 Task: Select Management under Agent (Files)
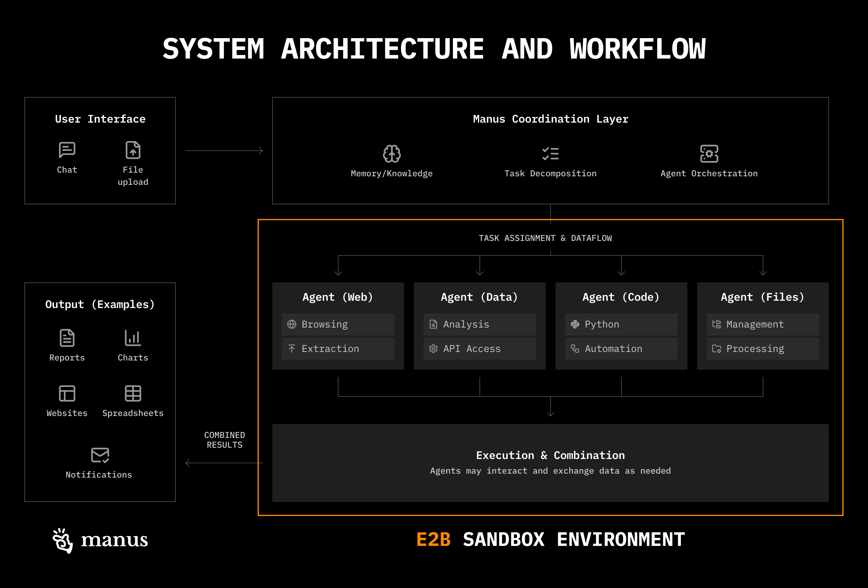[x=763, y=324]
